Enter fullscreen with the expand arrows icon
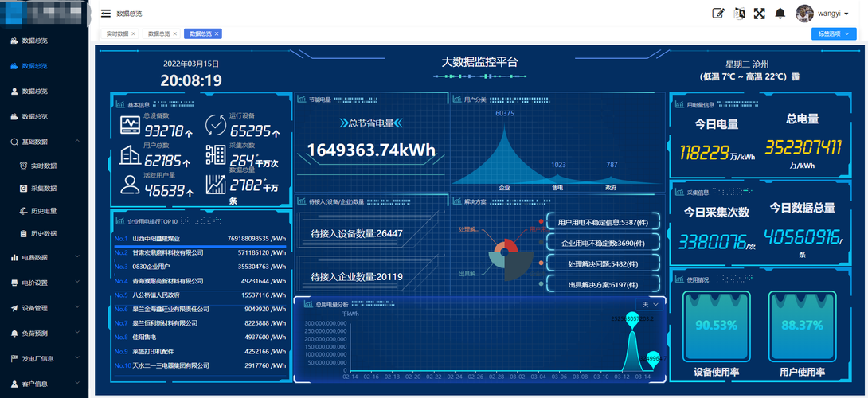This screenshot has height=398, width=868. [759, 14]
